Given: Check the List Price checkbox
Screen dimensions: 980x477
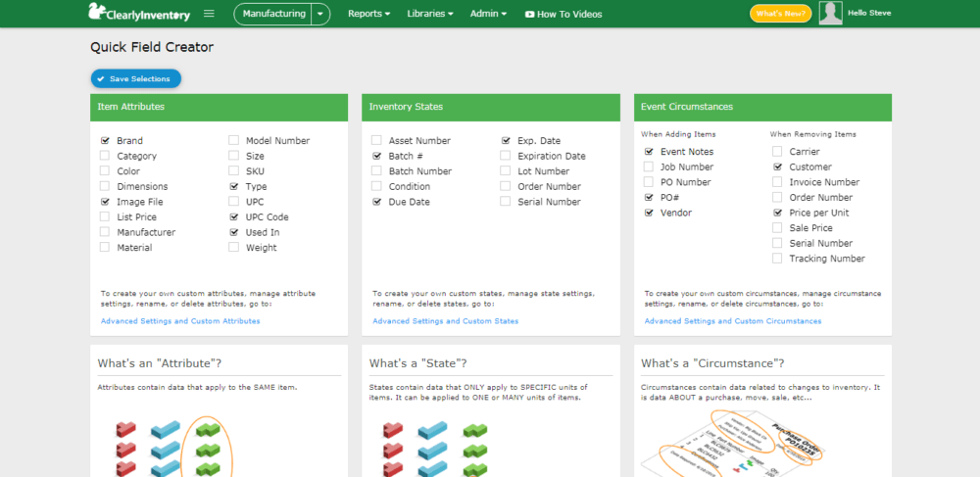Looking at the screenshot, I should tap(105, 216).
